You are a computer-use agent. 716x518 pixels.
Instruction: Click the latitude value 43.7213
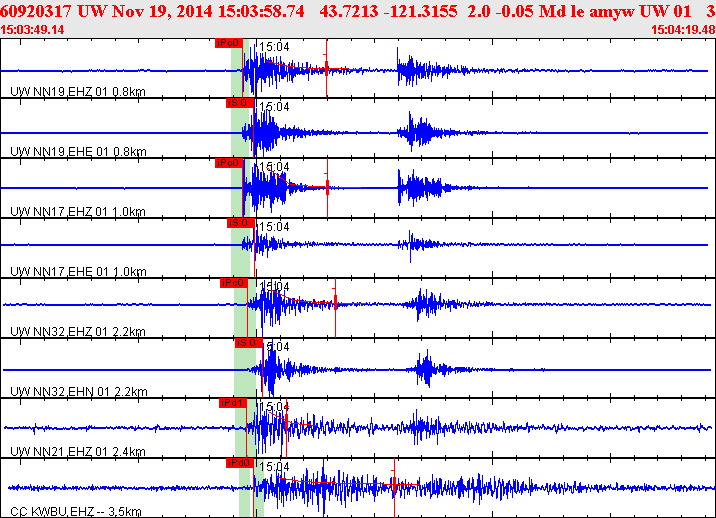348,11
